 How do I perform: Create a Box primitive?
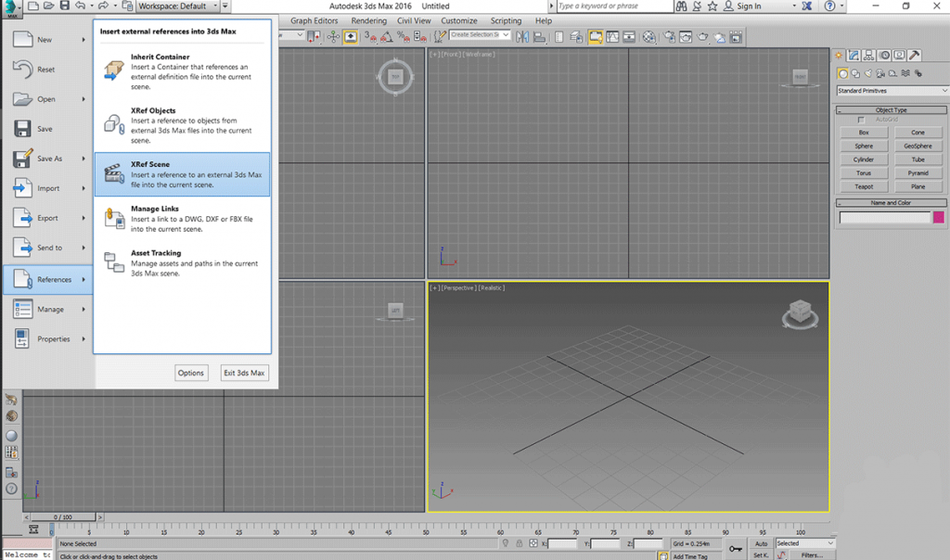[864, 133]
